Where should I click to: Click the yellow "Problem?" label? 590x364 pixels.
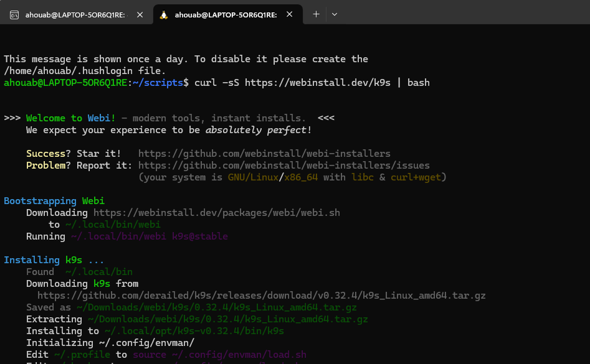click(49, 166)
